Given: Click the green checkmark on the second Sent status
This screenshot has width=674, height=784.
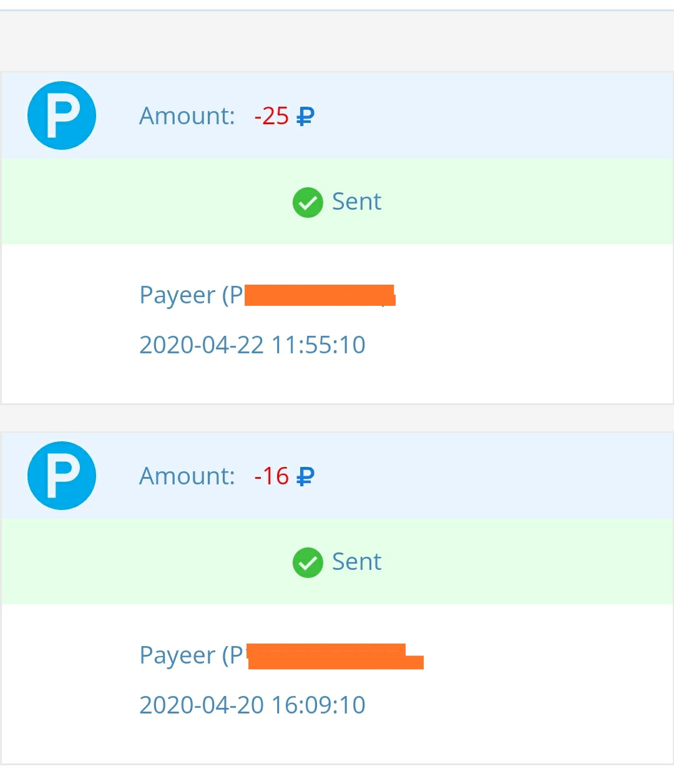Looking at the screenshot, I should coord(308,562).
